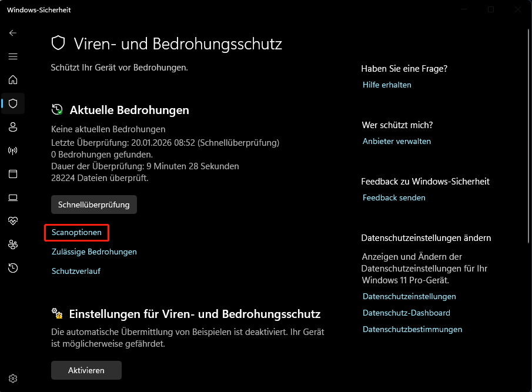Open settings gear icon at bottom
The image size is (532, 392).
coord(13,378)
